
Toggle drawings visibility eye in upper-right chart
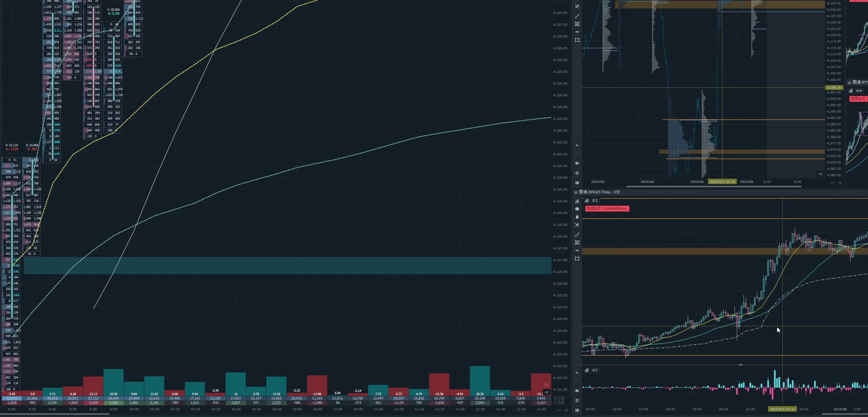[x=577, y=163]
